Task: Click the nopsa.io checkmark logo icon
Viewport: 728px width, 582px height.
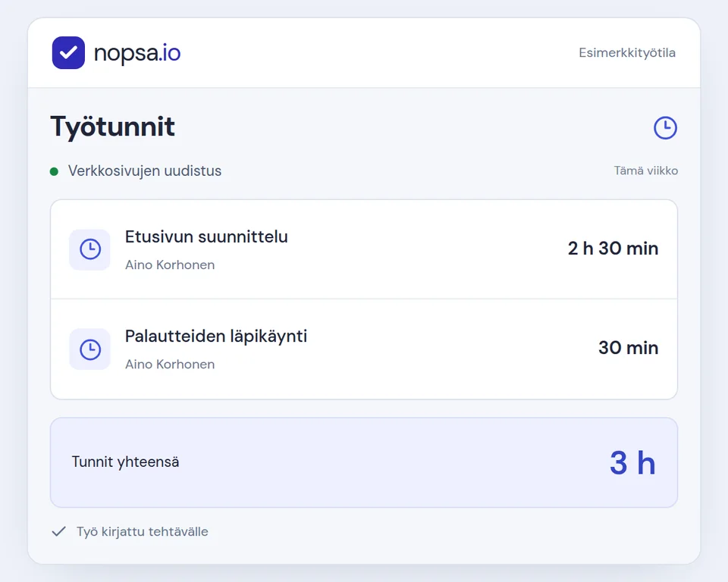Action: [x=68, y=53]
